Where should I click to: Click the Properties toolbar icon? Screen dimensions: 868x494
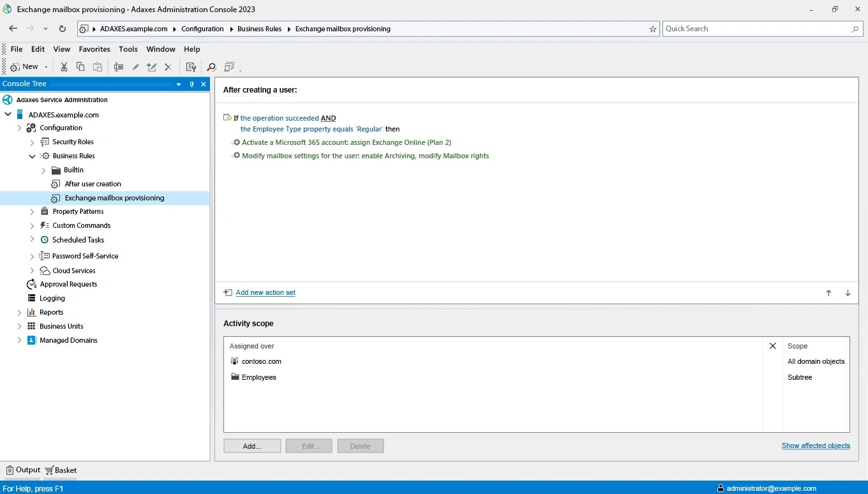click(190, 67)
